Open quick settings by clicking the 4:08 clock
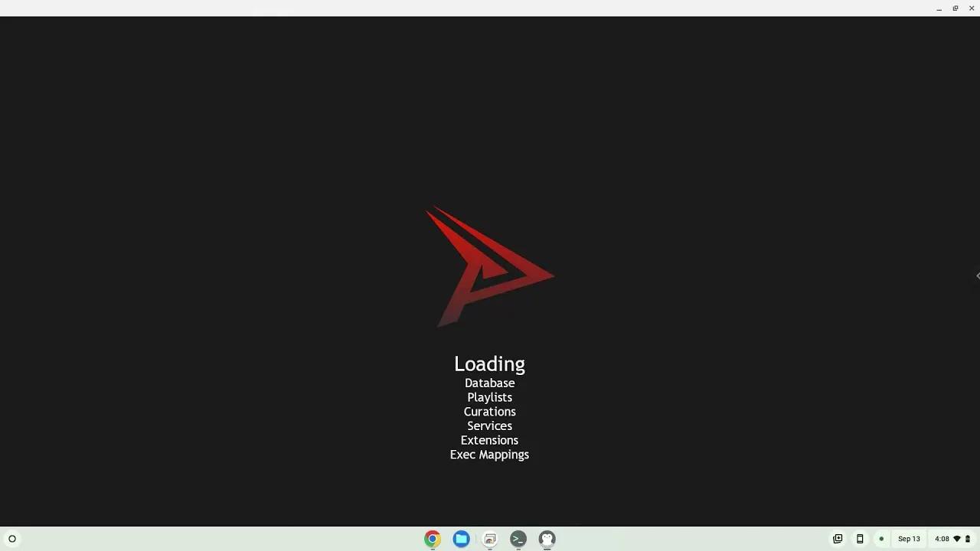Image resolution: width=980 pixels, height=551 pixels. [942, 539]
